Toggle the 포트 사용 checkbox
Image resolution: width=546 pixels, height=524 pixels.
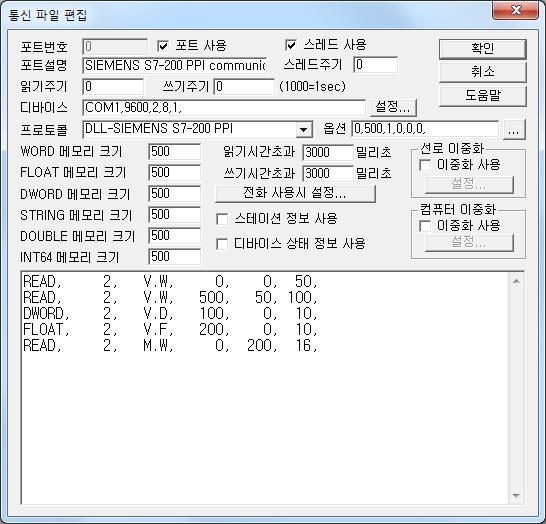(163, 46)
